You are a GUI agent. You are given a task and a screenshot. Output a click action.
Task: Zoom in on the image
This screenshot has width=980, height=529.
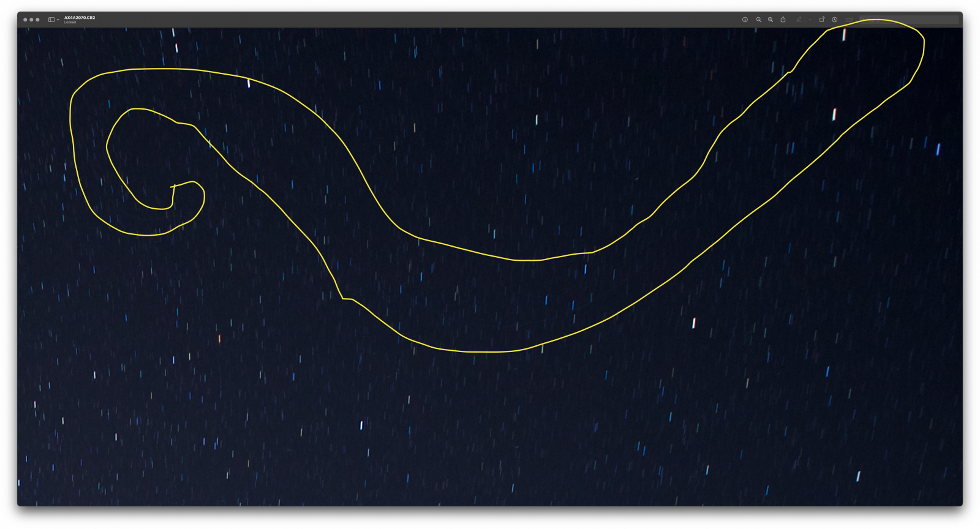pos(771,20)
